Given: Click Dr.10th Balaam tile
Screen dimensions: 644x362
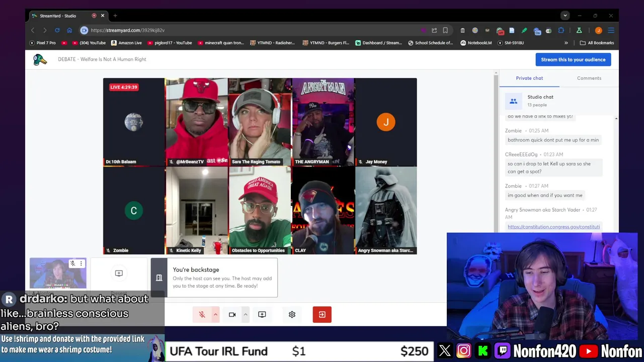Looking at the screenshot, I should pyautogui.click(x=134, y=122).
